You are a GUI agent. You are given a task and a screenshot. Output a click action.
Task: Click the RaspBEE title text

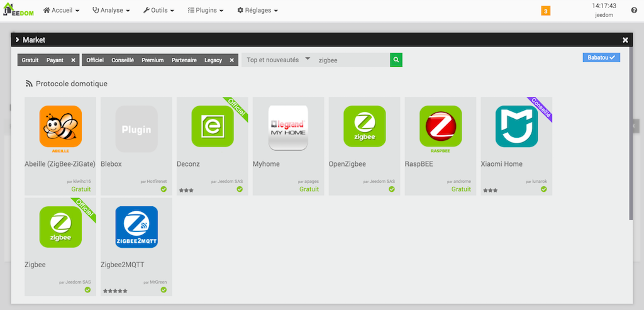pyautogui.click(x=419, y=164)
